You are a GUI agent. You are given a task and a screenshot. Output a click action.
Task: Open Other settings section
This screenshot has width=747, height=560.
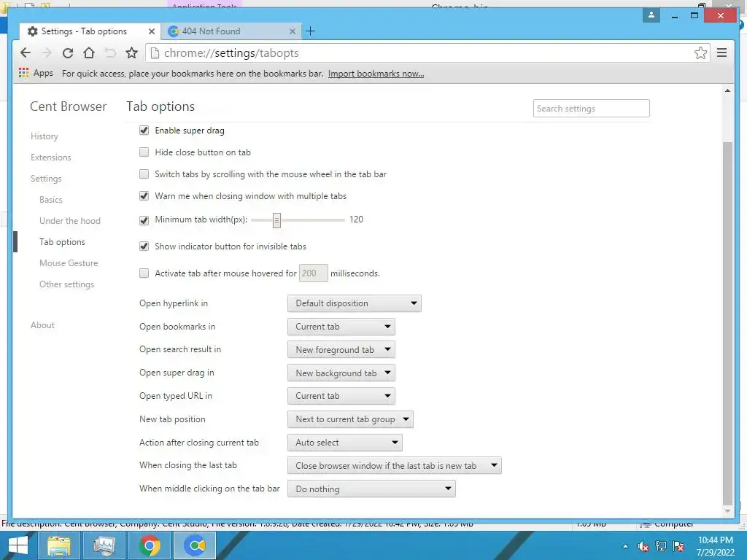click(x=66, y=284)
